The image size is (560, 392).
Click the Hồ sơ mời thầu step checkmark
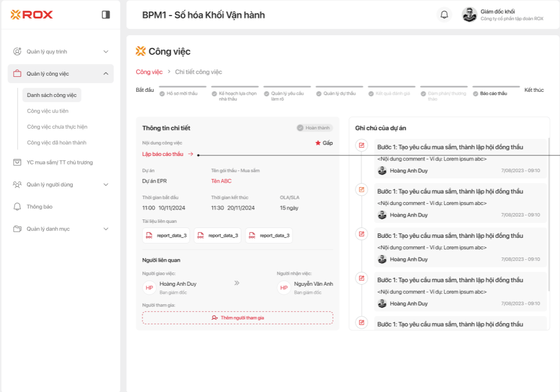point(162,94)
